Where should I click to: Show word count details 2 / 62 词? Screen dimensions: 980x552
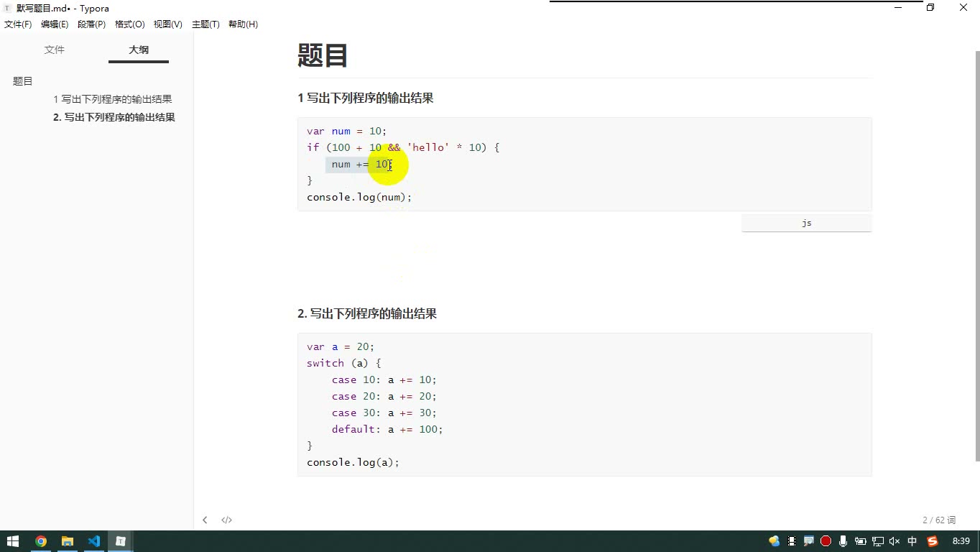click(x=939, y=520)
